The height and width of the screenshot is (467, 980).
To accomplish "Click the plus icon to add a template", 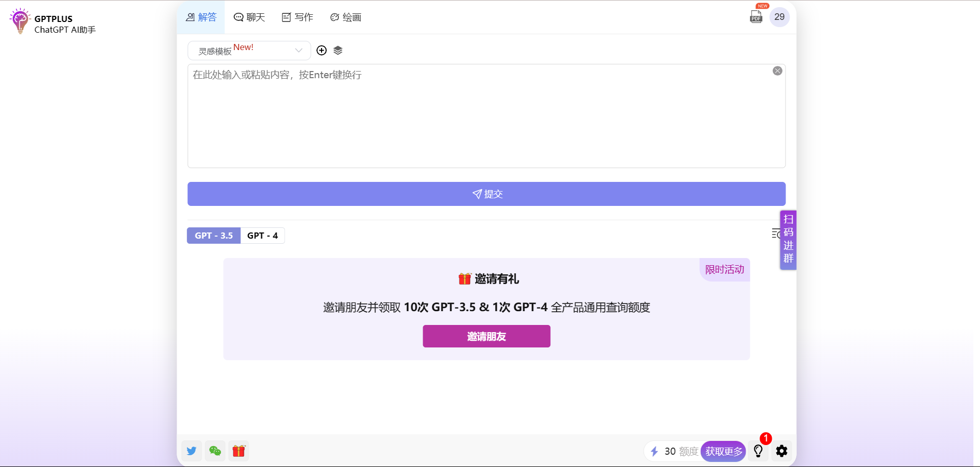I will tap(322, 50).
